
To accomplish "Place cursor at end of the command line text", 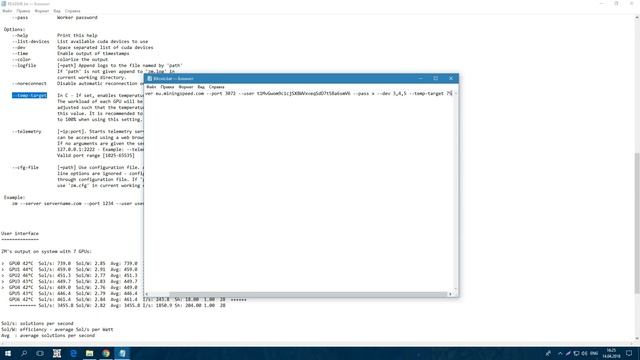I will [x=452, y=93].
